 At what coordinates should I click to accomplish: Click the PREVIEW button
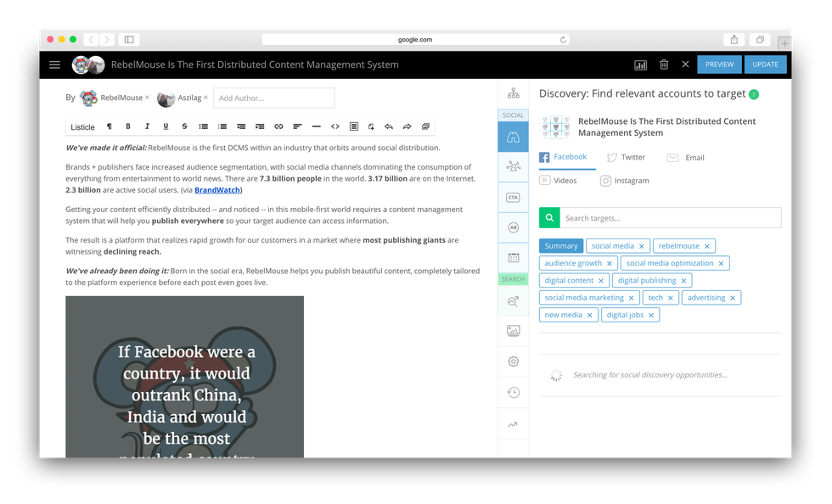[719, 64]
